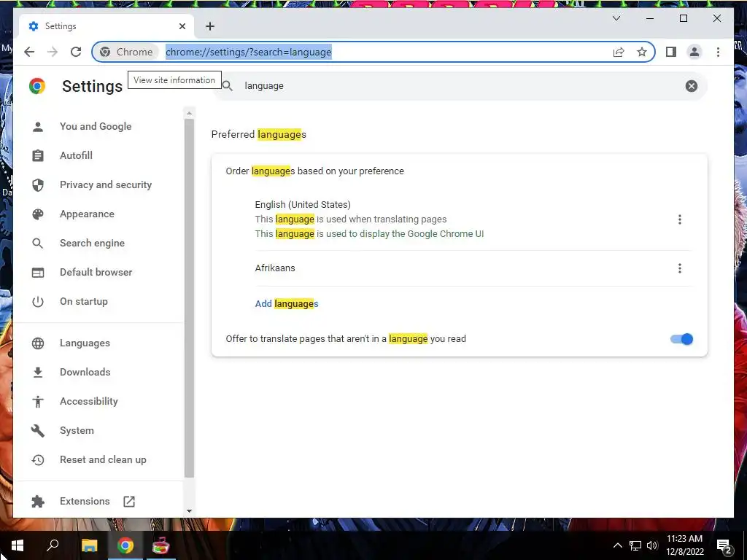Click the English (United States) language text
Image resolution: width=747 pixels, height=560 pixels.
(x=303, y=205)
